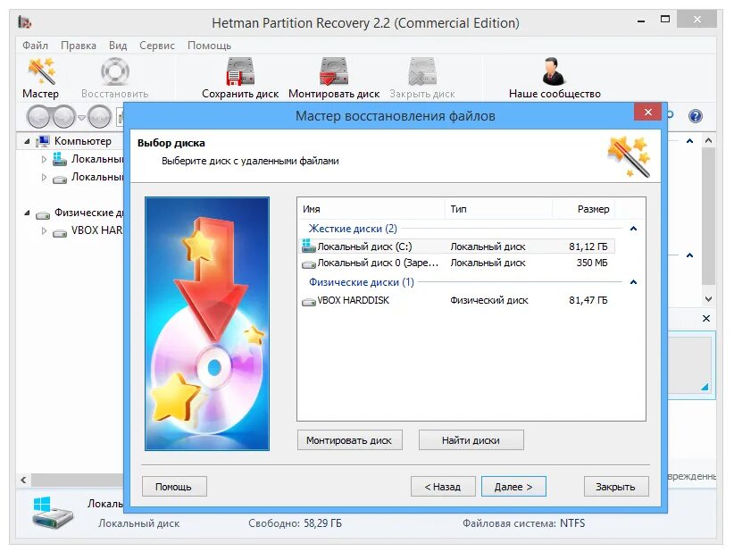The width and height of the screenshot is (734, 560).
Task: Click the Найти диски button
Action: (x=471, y=440)
